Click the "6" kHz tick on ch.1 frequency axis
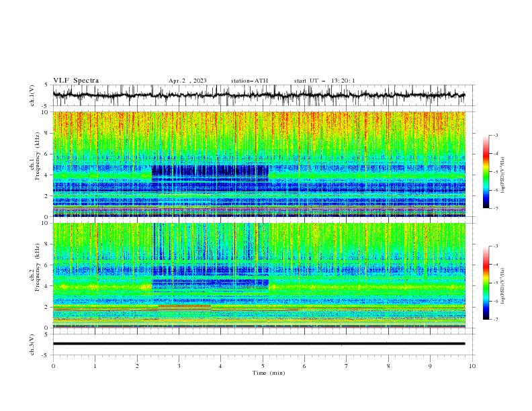532x411 pixels. 47,154
